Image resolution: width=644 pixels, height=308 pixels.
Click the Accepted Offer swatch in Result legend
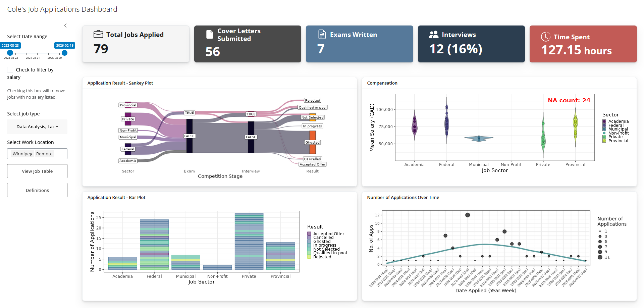coord(309,234)
